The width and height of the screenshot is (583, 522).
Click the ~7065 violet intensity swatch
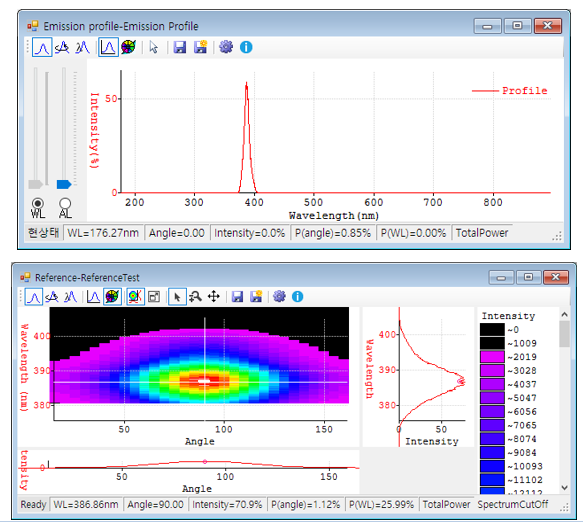tap(492, 425)
